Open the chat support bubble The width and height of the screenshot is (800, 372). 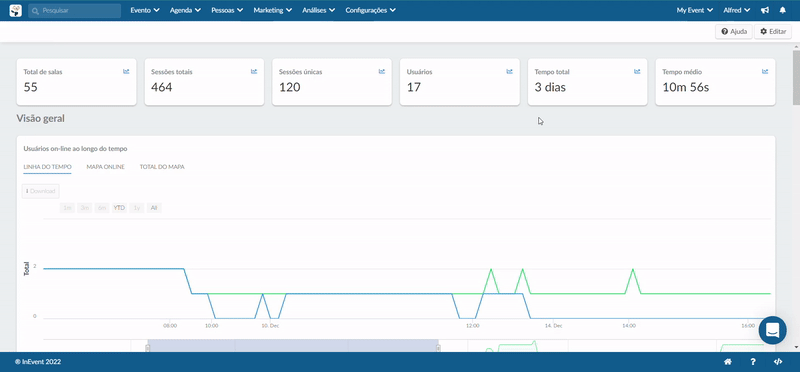click(x=772, y=330)
